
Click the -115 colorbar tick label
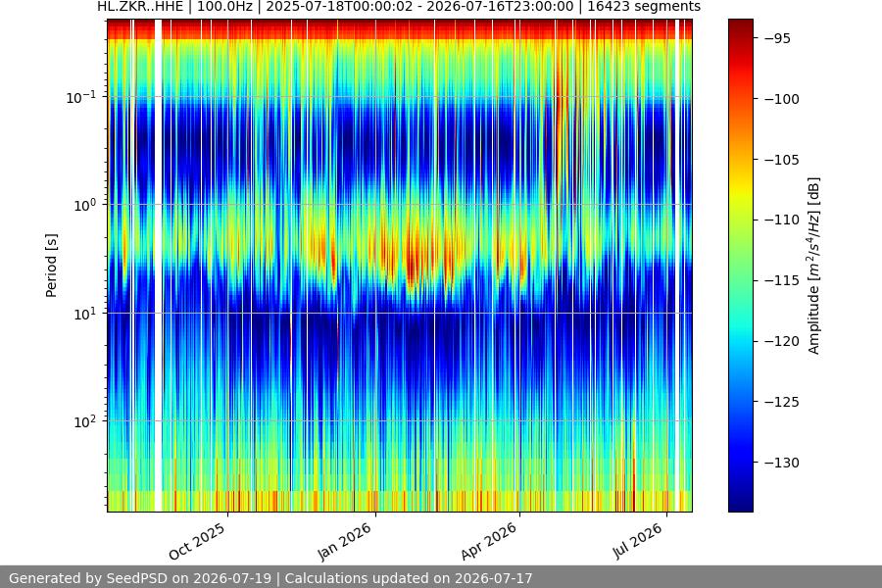(781, 280)
